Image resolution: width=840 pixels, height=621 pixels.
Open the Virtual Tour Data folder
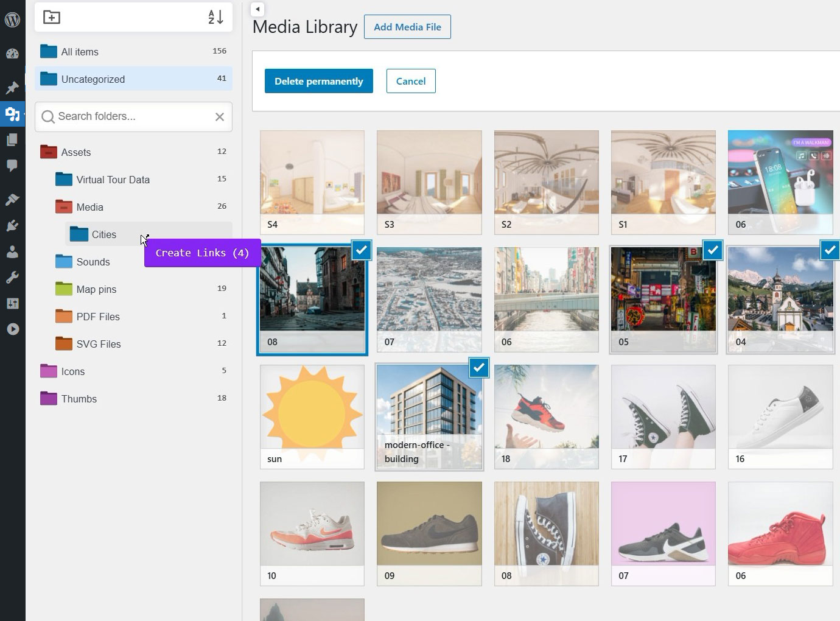(x=141, y=180)
